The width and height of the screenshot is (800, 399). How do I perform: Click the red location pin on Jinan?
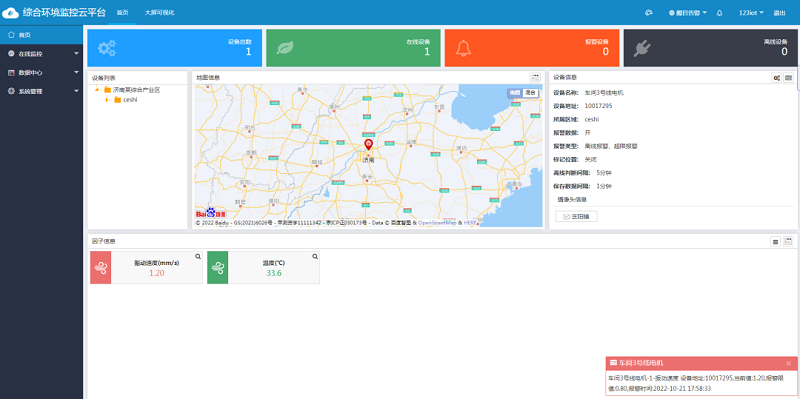(x=369, y=144)
